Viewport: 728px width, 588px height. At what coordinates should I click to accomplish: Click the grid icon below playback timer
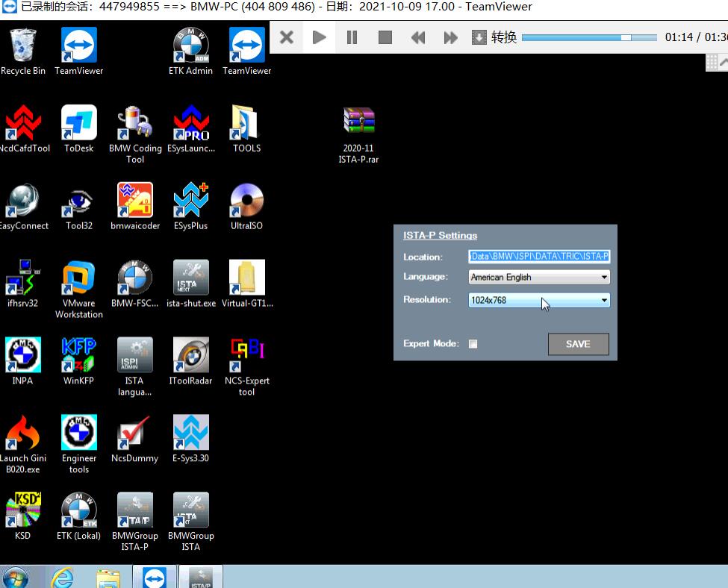(712, 62)
